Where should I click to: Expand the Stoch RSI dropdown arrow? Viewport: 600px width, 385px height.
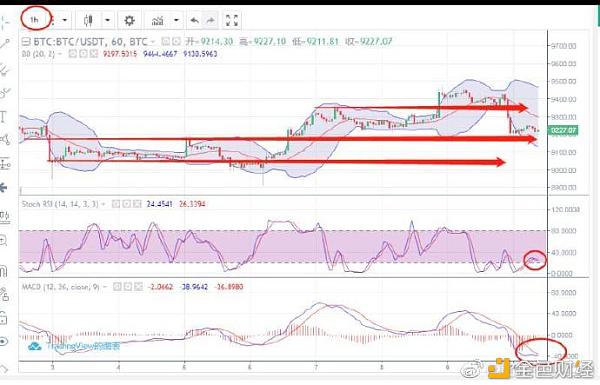click(x=103, y=204)
